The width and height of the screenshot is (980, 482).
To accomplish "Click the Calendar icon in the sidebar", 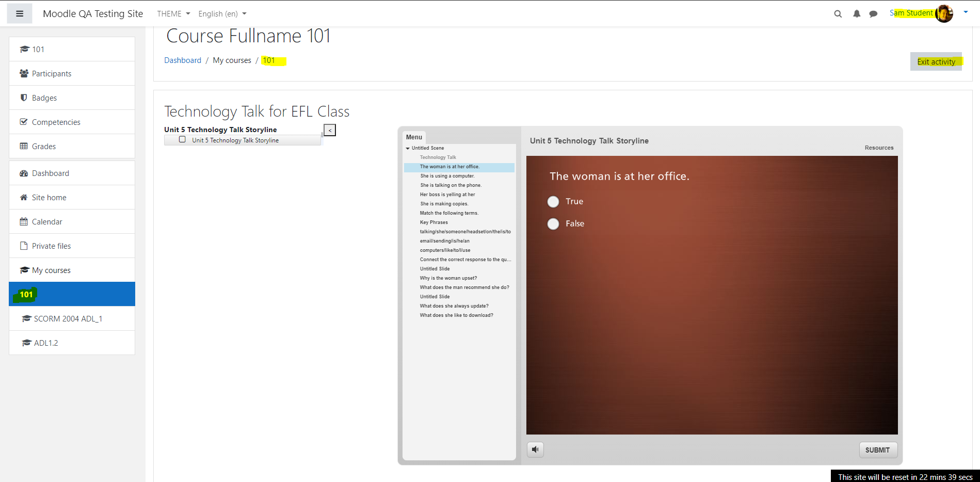I will (24, 221).
